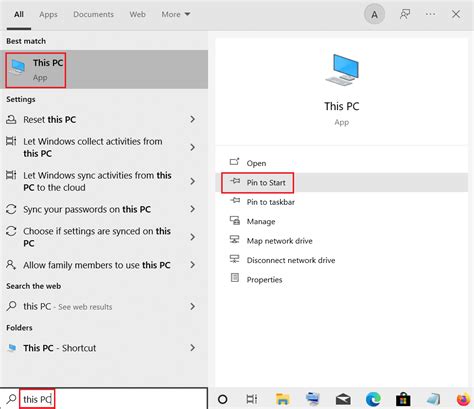Click the large This PC monitor icon

[x=342, y=70]
